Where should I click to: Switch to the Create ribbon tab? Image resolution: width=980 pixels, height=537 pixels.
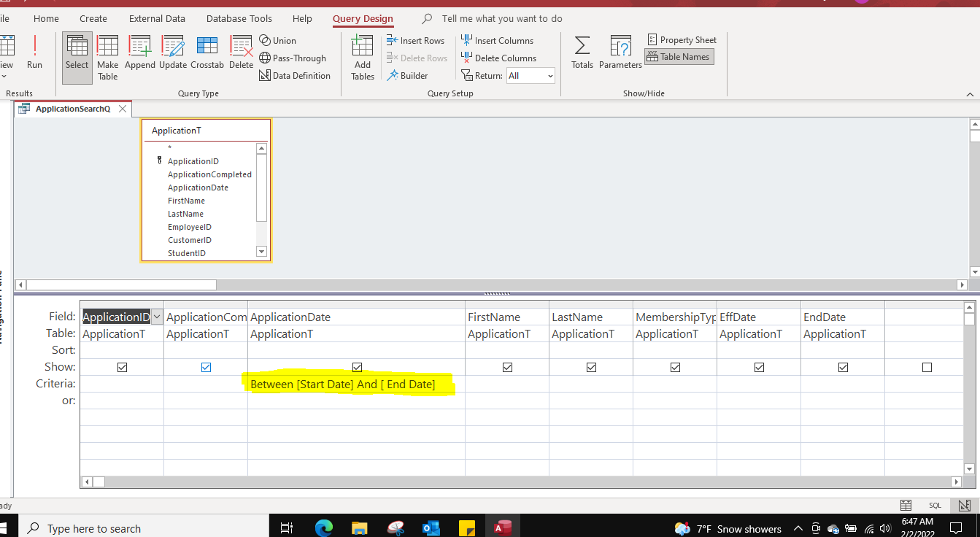click(93, 18)
